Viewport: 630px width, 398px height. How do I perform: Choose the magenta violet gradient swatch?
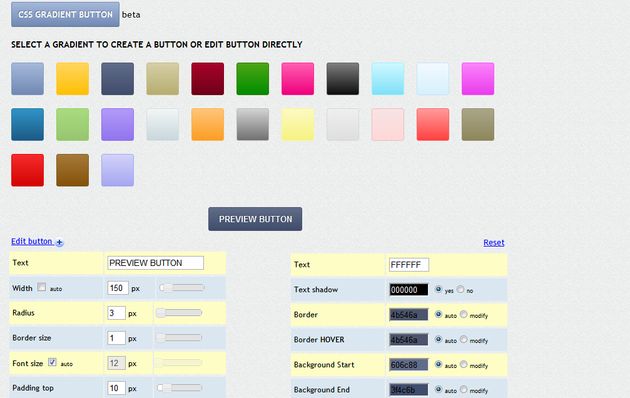(x=478, y=79)
